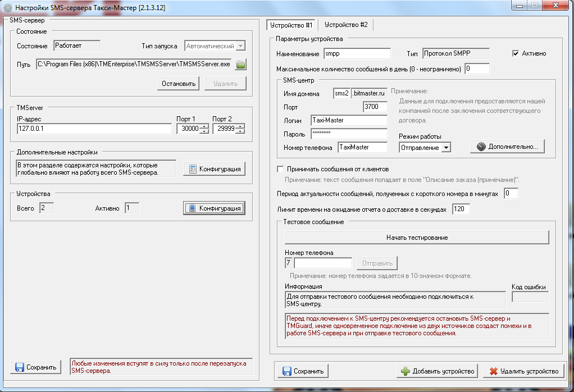Open the Режим работы dropdown

pyautogui.click(x=446, y=148)
